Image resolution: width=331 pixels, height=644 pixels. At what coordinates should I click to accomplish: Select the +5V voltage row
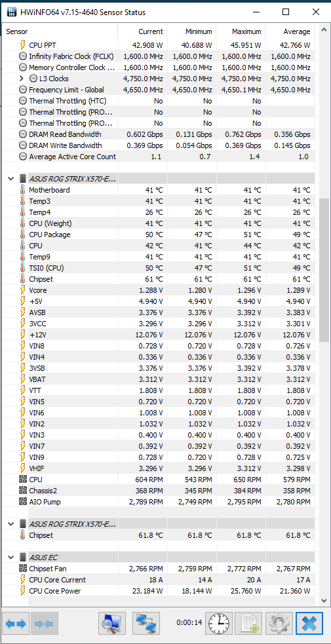(159, 301)
